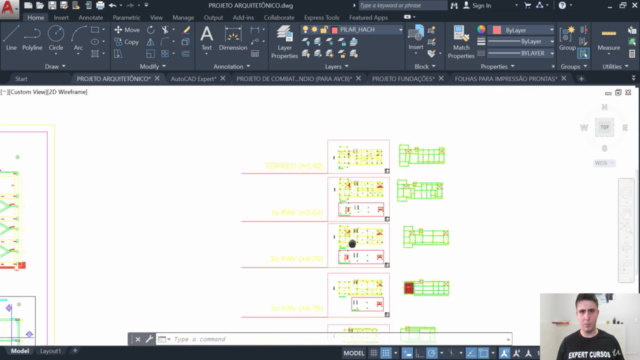Open Layer Properties manager
640x360 pixels.
point(284,42)
